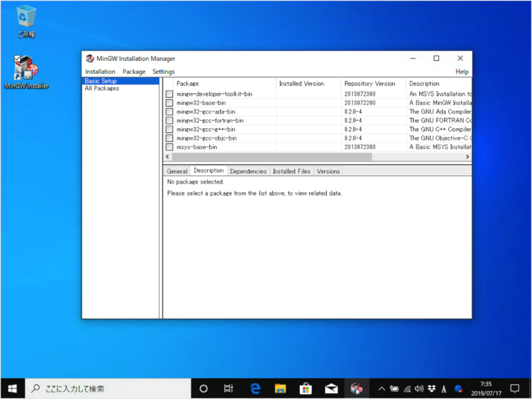The height and width of the screenshot is (399, 532).
Task: Open the network tray icon
Action: click(407, 389)
